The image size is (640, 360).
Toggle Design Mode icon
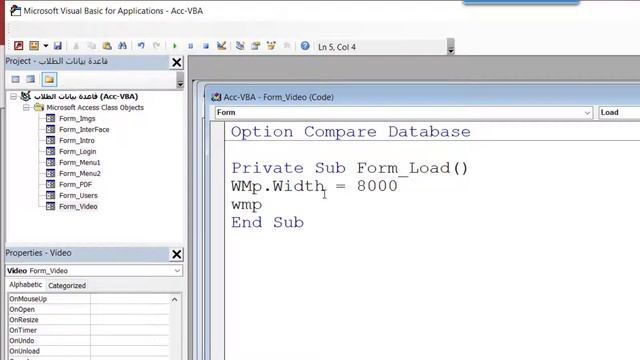click(x=222, y=46)
